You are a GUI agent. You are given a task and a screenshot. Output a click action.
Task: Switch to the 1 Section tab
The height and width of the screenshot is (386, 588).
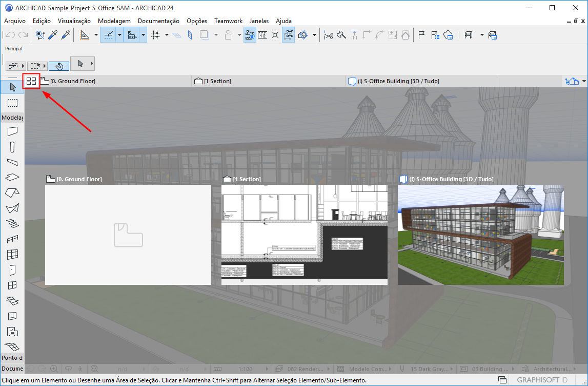click(217, 81)
